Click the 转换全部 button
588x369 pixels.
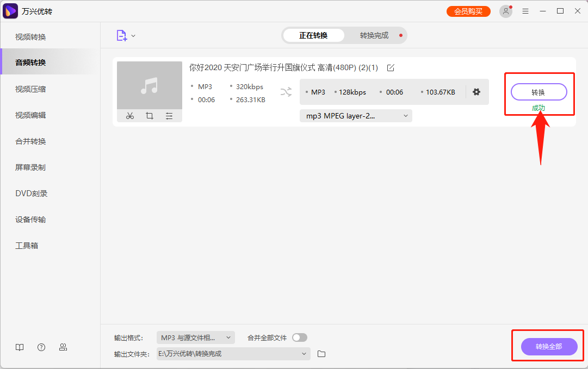(x=549, y=346)
